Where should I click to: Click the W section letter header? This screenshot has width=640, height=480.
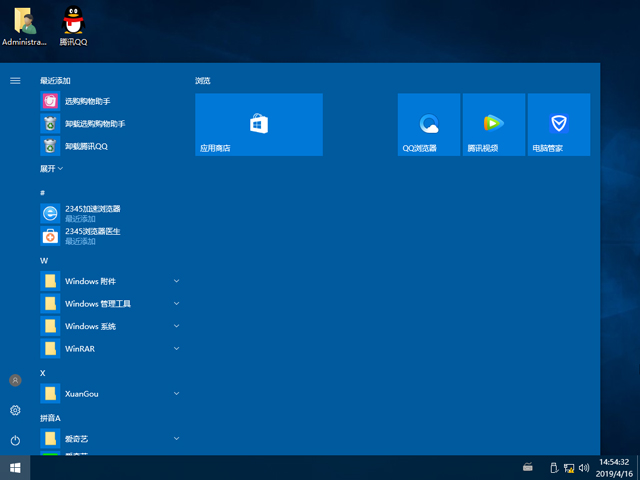pyautogui.click(x=44, y=260)
